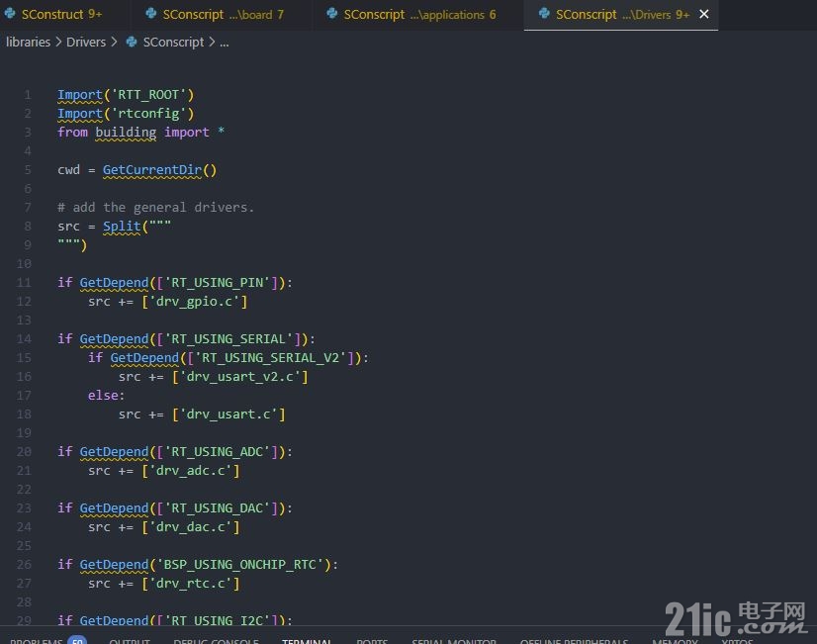Click the Split function name
This screenshot has width=817, height=644.
point(122,227)
